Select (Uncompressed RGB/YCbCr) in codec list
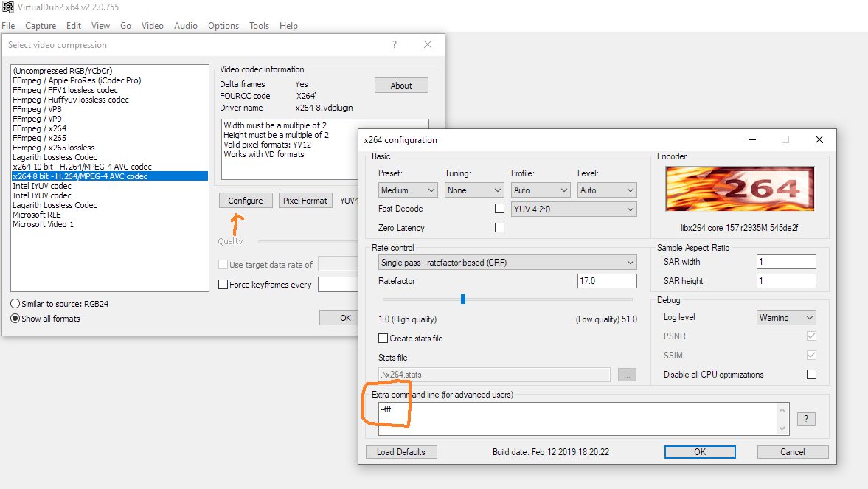This screenshot has width=868, height=489. pyautogui.click(x=63, y=71)
